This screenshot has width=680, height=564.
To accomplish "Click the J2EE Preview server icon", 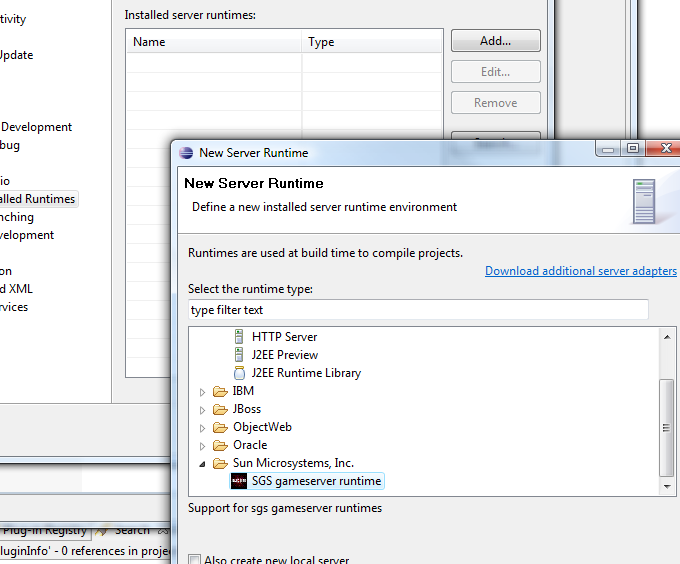I will [239, 355].
